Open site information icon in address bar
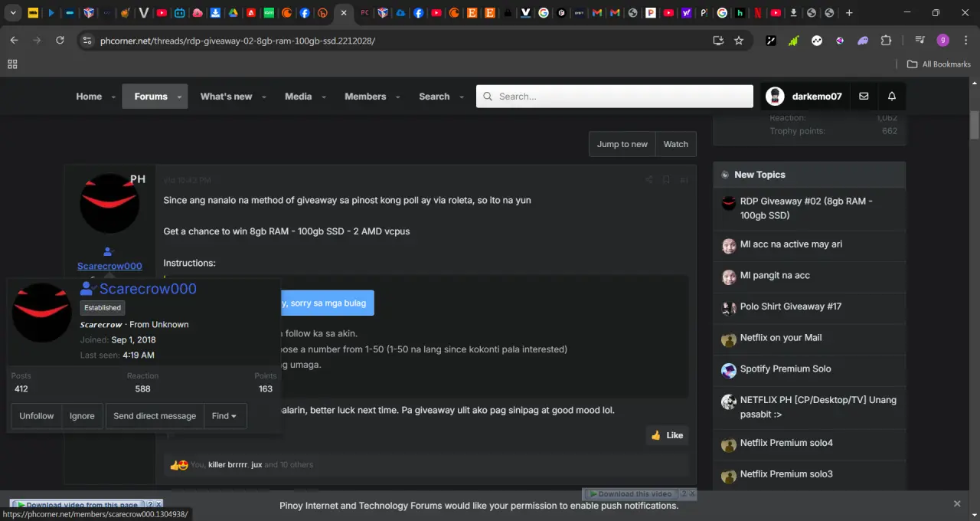The height and width of the screenshot is (521, 980). (x=87, y=41)
